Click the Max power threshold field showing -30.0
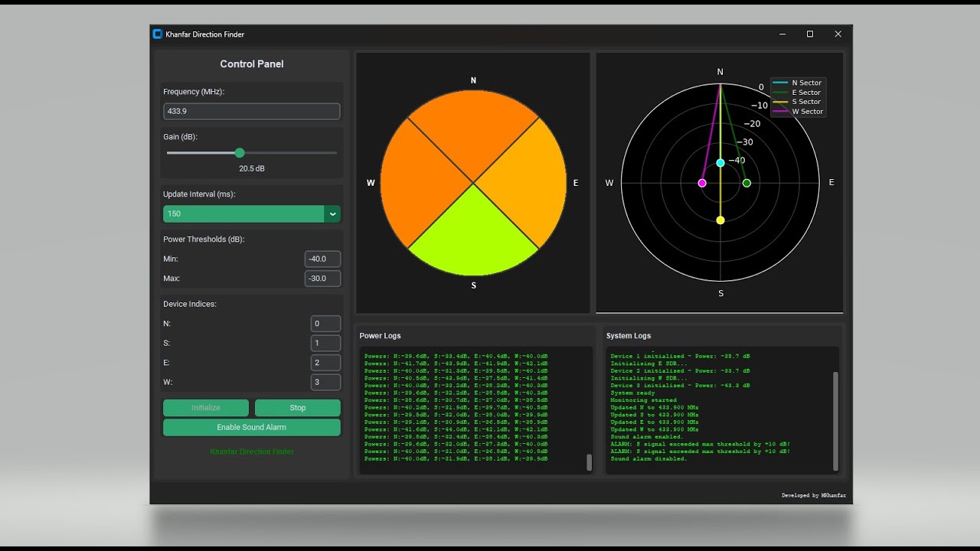The width and height of the screenshot is (980, 551). pyautogui.click(x=322, y=279)
